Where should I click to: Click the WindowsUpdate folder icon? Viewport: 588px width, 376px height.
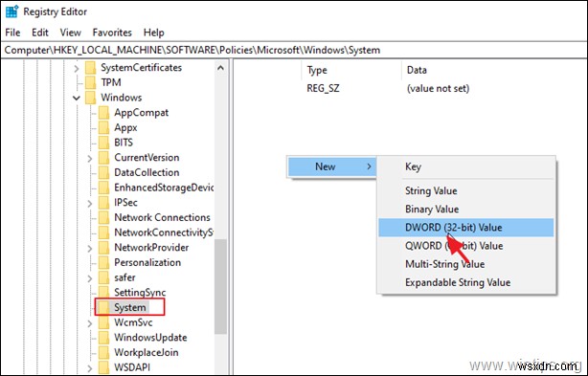coord(103,338)
